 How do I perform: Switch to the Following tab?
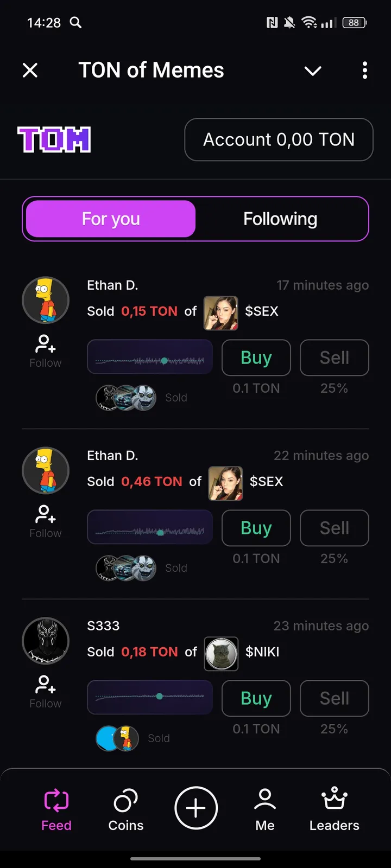point(280,219)
